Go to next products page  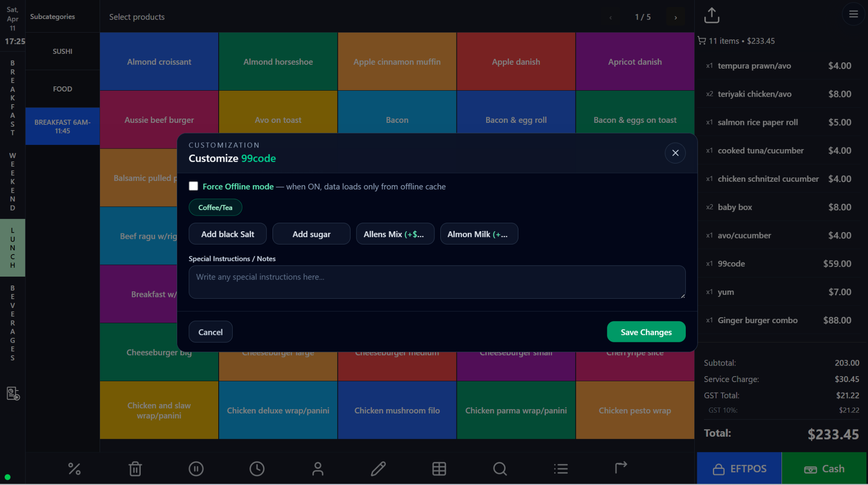[676, 17]
